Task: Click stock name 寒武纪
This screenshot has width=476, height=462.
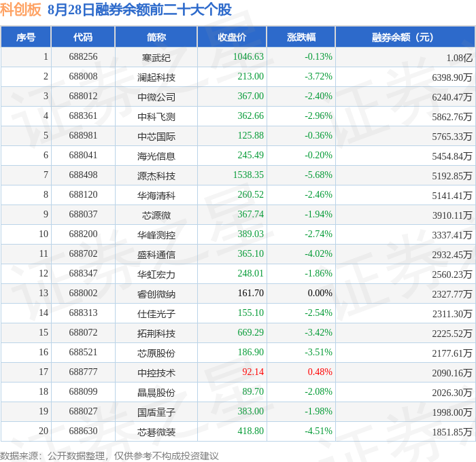Action: 156,57
